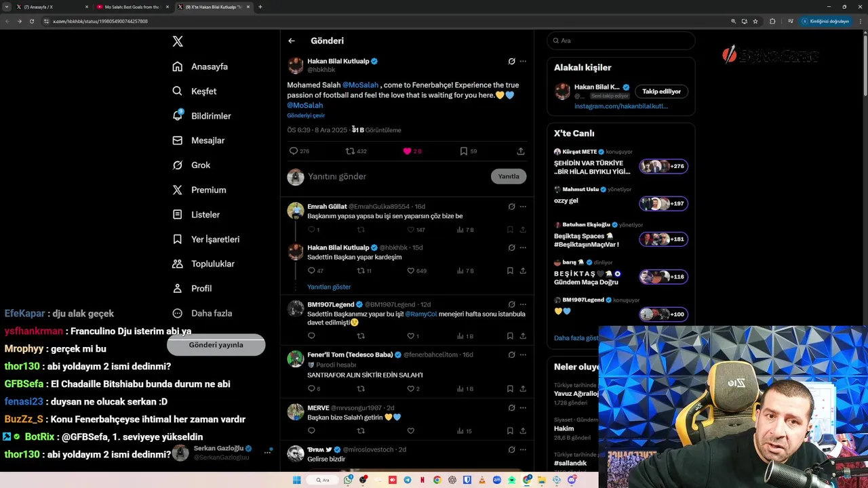Open a new browser tab
Screen dimensions: 868x488
pyautogui.click(x=260, y=7)
